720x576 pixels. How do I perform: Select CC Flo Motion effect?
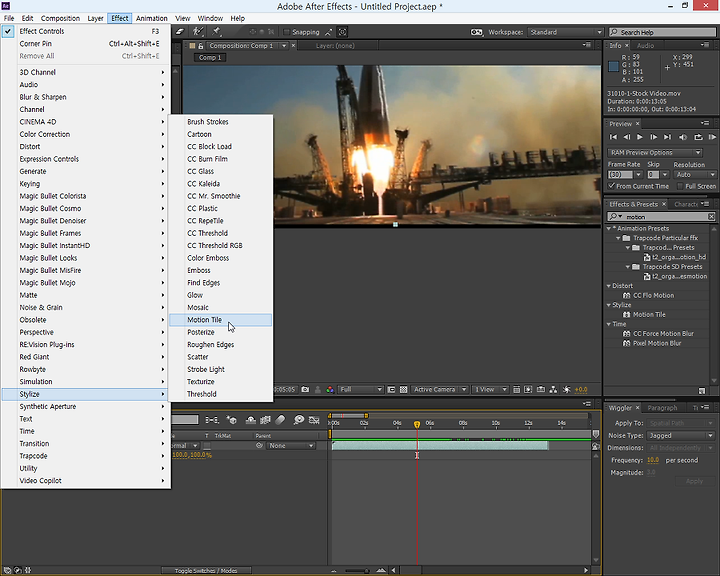[x=653, y=295]
